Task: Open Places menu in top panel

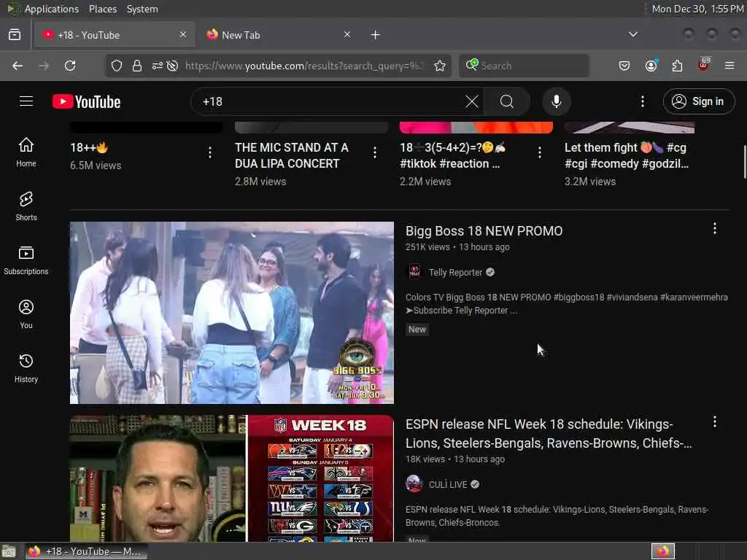Action: (102, 9)
